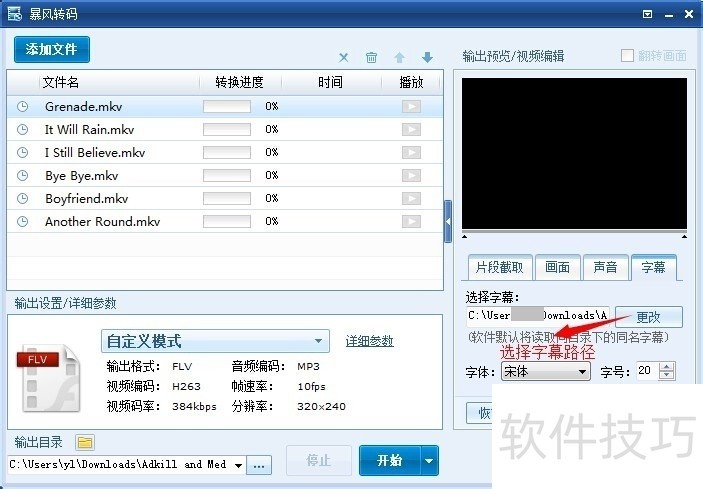
Task: Select It Will Rain.mkv row
Action: click(x=225, y=130)
